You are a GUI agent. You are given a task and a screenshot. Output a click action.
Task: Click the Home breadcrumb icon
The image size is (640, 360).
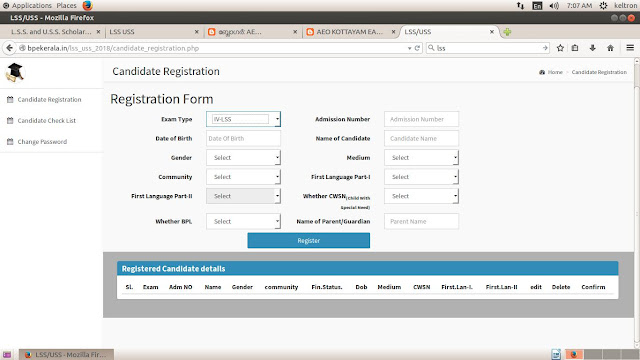[542, 72]
